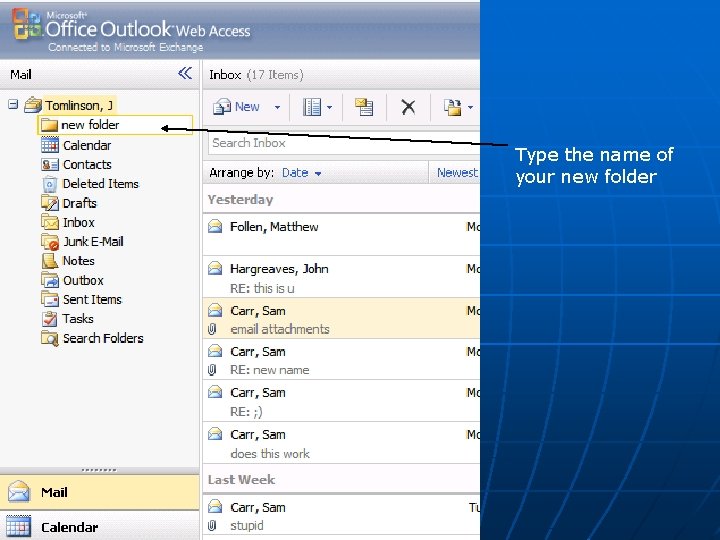The width and height of the screenshot is (720, 540).
Task: Open the 'does this work' message
Action: 341,443
